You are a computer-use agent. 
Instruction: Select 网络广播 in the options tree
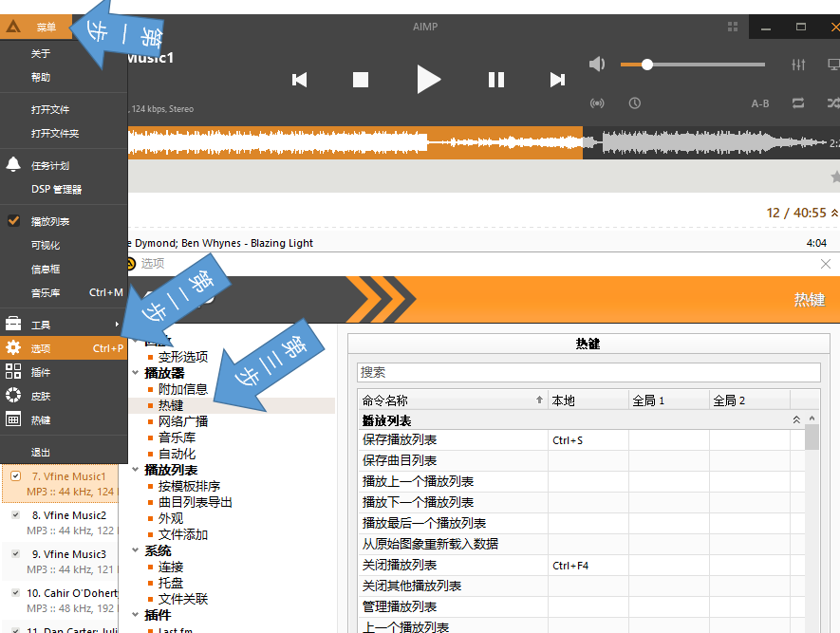(183, 421)
